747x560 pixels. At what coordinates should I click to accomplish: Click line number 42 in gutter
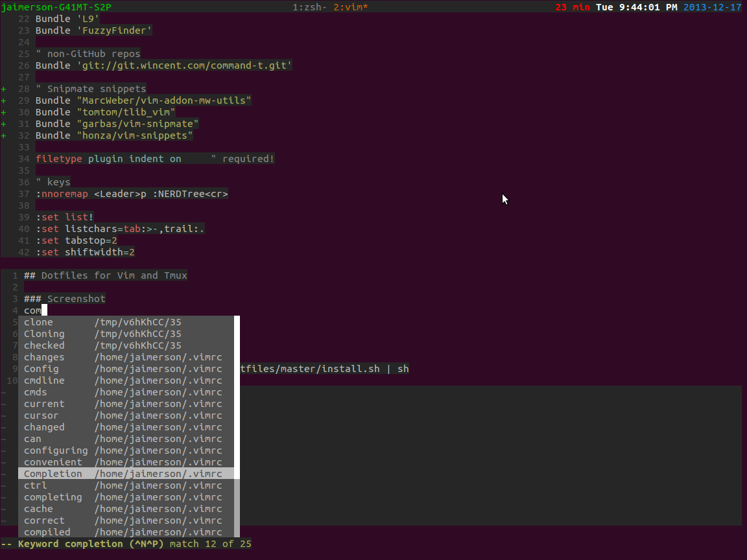tap(24, 252)
